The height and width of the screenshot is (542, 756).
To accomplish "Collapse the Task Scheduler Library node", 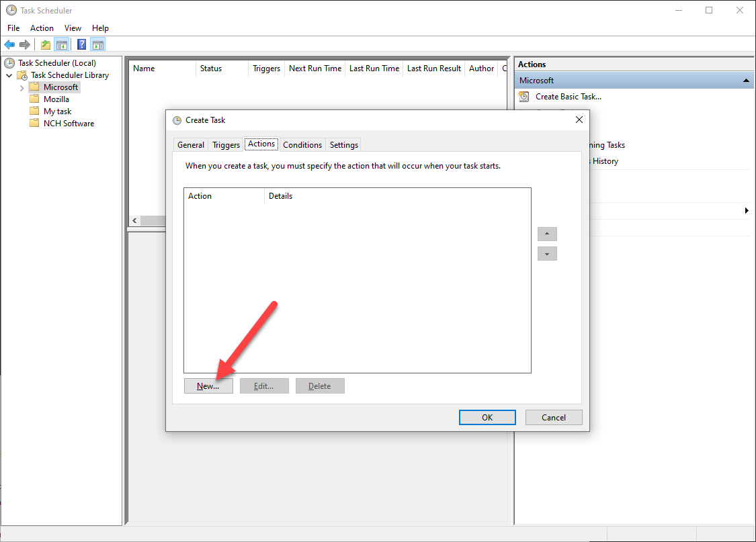I will [9, 75].
